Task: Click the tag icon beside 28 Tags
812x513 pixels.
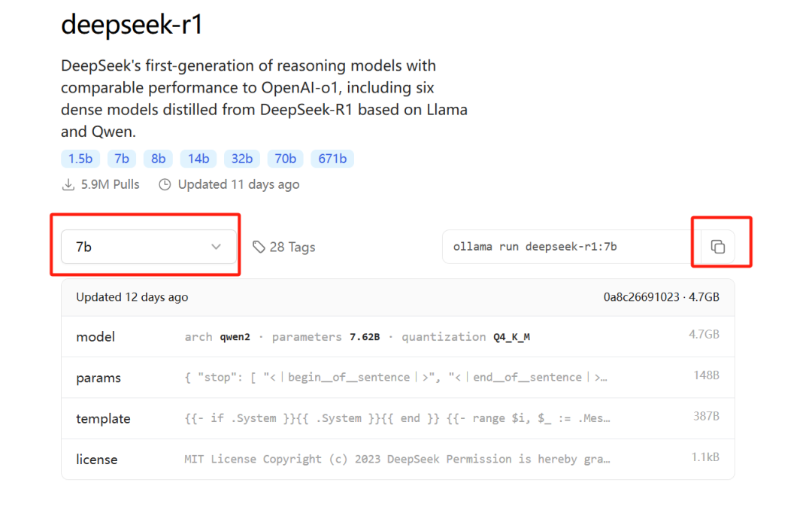Action: point(259,247)
